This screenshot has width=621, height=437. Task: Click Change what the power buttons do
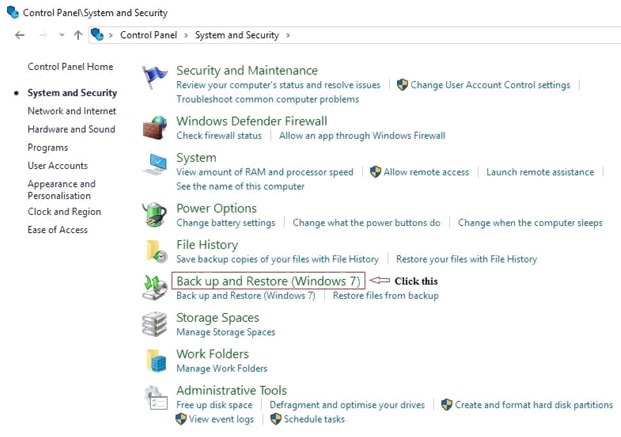coord(366,223)
